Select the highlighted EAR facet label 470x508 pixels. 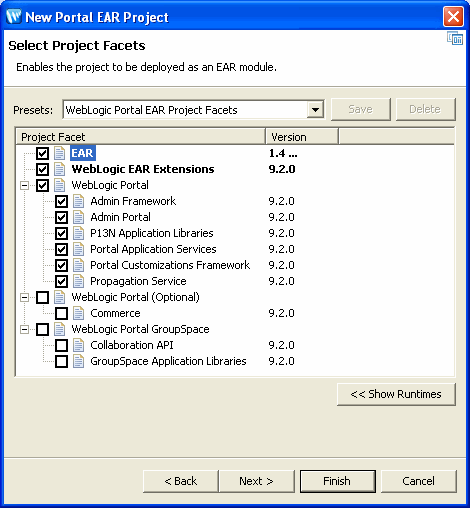[83, 153]
